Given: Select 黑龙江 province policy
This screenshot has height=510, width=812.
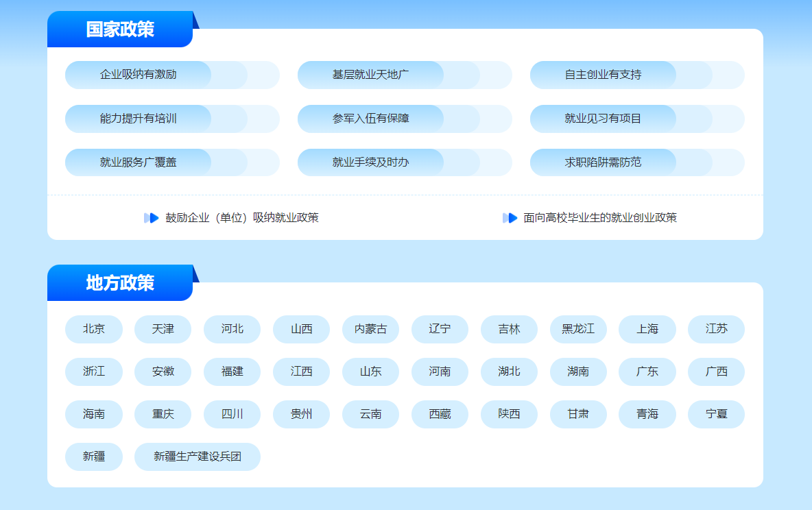Looking at the screenshot, I should [x=578, y=329].
